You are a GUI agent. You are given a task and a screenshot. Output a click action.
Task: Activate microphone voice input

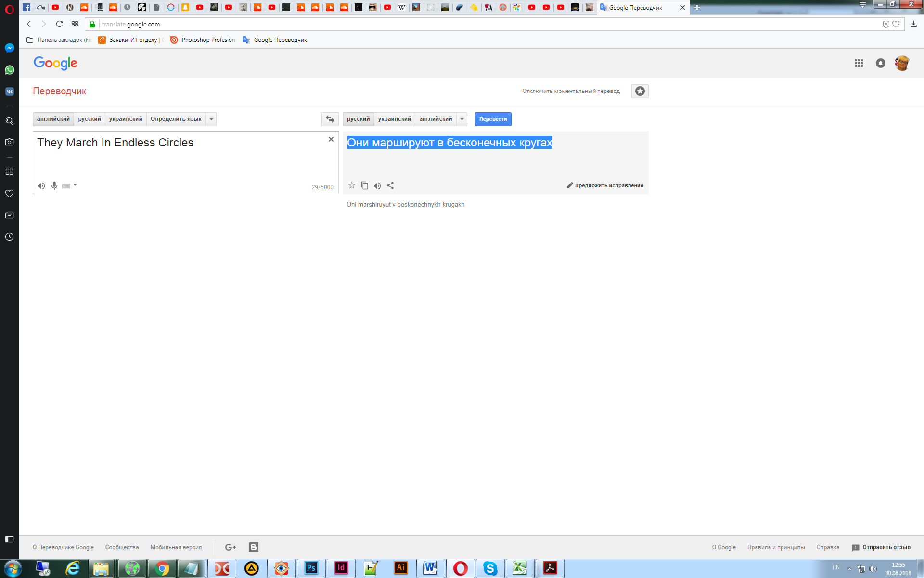click(54, 186)
